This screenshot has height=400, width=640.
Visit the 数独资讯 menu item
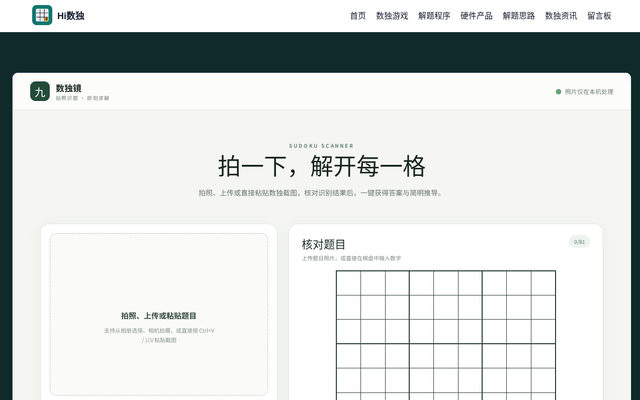tap(561, 16)
